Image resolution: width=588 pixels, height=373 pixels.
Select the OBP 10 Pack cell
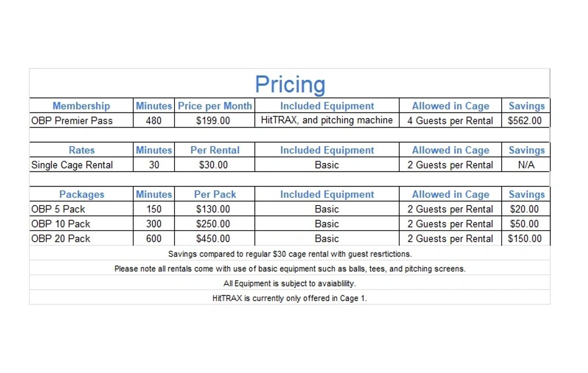(x=61, y=224)
